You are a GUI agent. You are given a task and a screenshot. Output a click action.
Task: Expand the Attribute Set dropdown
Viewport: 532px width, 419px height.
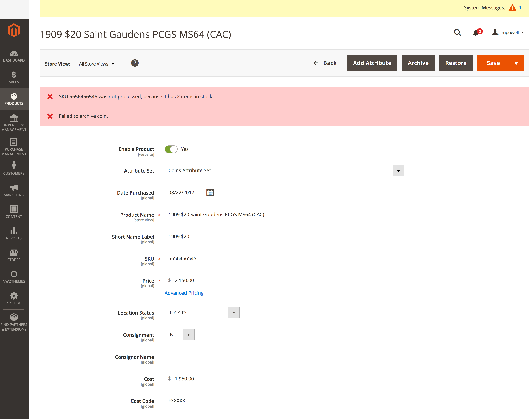398,170
